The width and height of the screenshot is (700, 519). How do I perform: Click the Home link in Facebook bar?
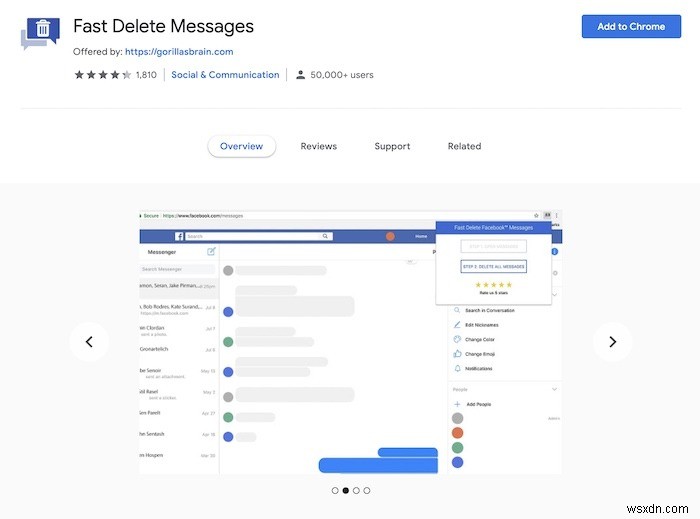click(421, 236)
